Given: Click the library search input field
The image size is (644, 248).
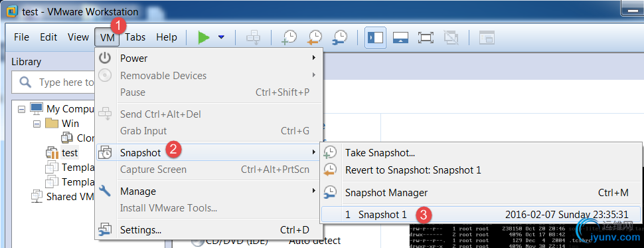Looking at the screenshot, I should pos(53,82).
